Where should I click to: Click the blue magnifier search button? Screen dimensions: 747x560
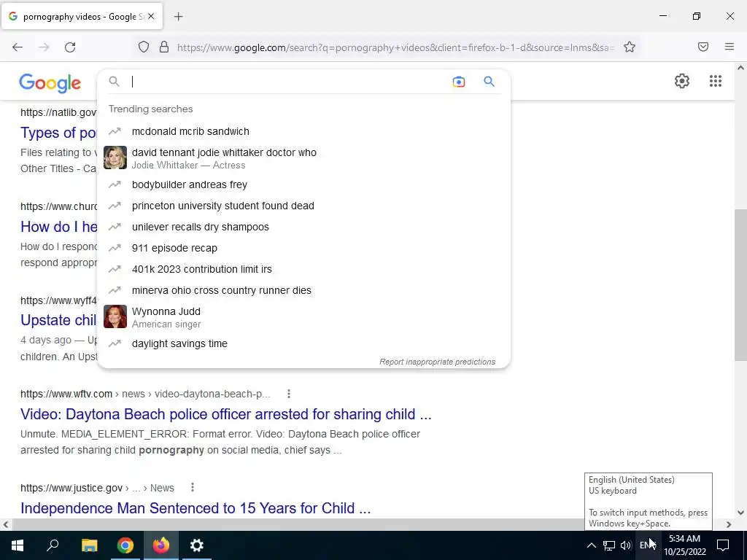coord(489,82)
